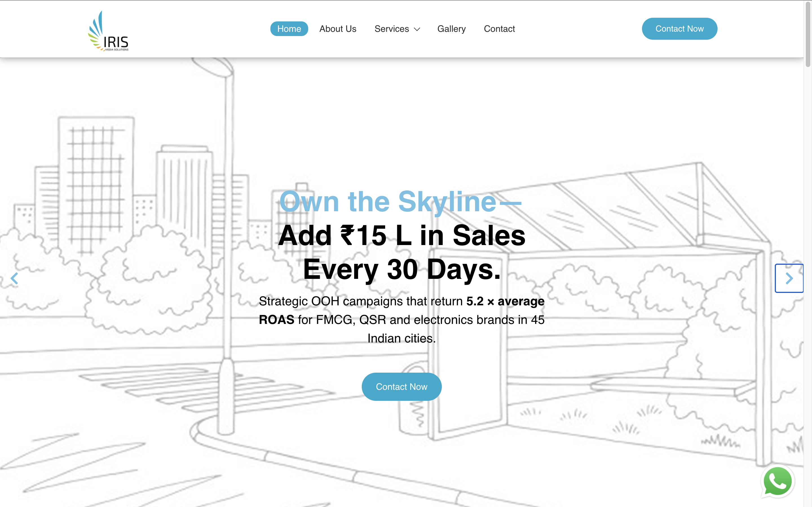Click the chevron next to Services
Viewport: 812px width, 507px height.
(x=417, y=30)
